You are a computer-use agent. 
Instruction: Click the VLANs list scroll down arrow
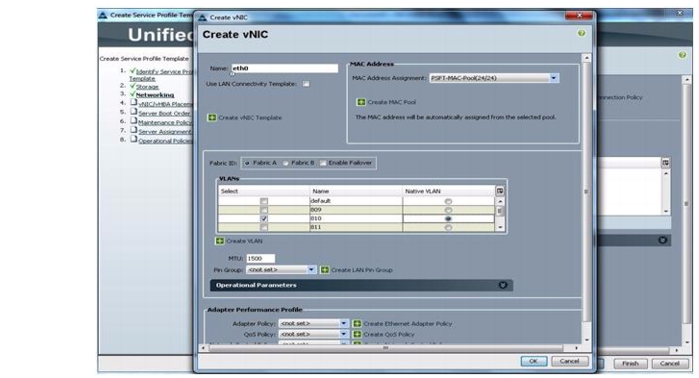coord(500,227)
